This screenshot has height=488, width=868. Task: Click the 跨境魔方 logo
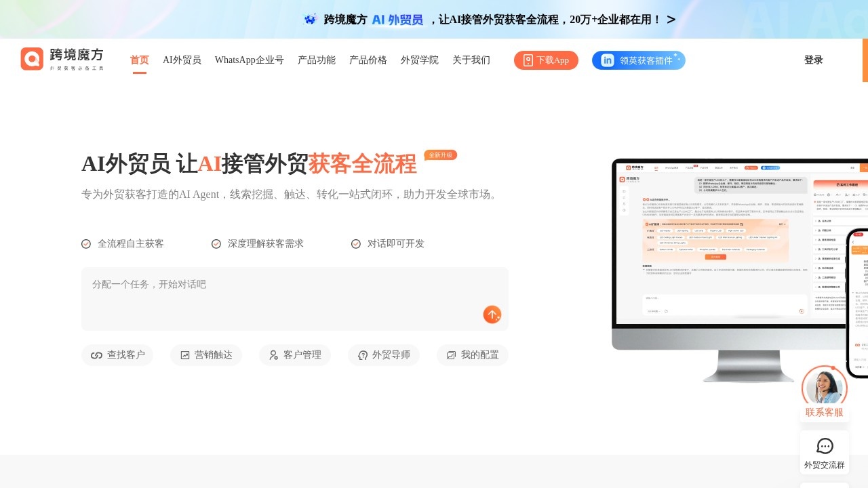pyautogui.click(x=62, y=59)
